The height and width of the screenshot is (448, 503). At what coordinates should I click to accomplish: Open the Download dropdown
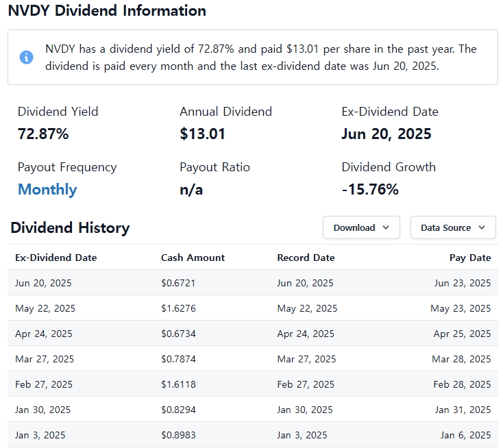[x=361, y=227]
